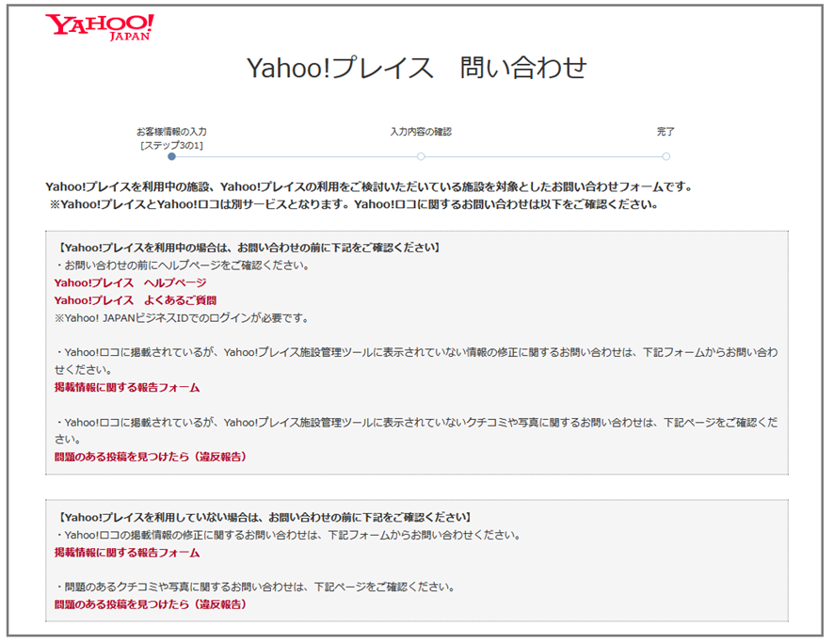Click the 入力内容の確認 progress dot
The width and height of the screenshot is (834, 644).
click(x=421, y=156)
